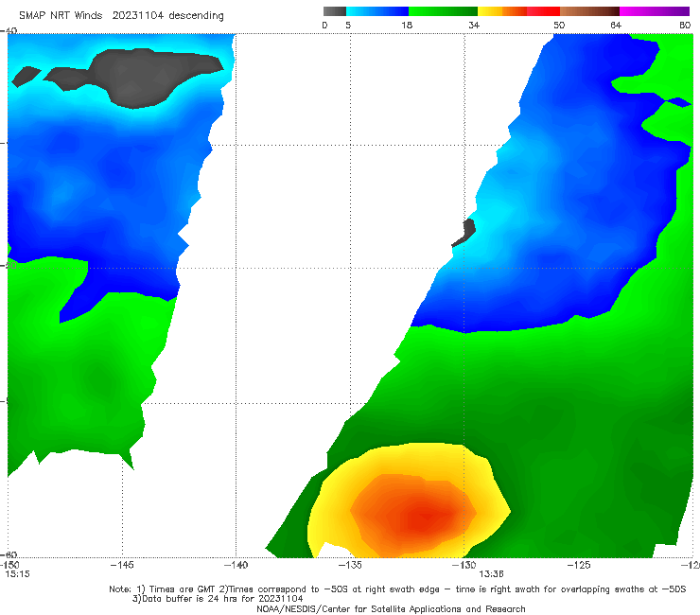The image size is (700, 615).
Task: Click the swath time "15:15"
Action: [17, 574]
